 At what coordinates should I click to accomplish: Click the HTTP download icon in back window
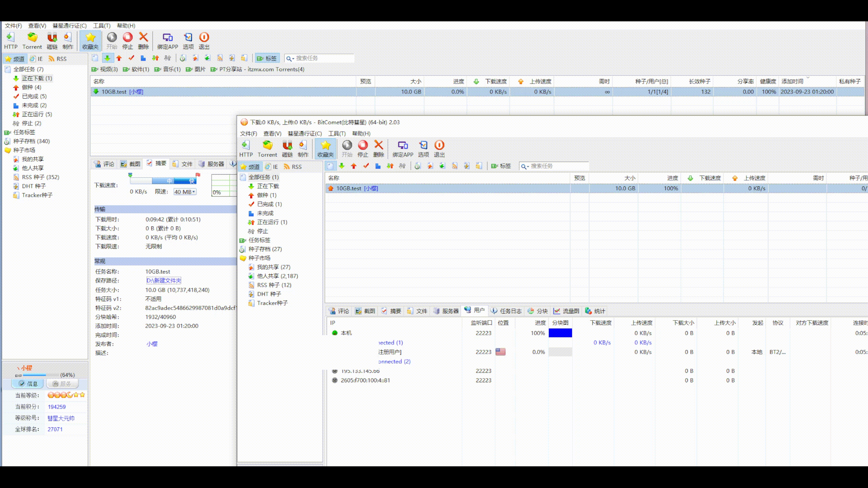coord(11,41)
